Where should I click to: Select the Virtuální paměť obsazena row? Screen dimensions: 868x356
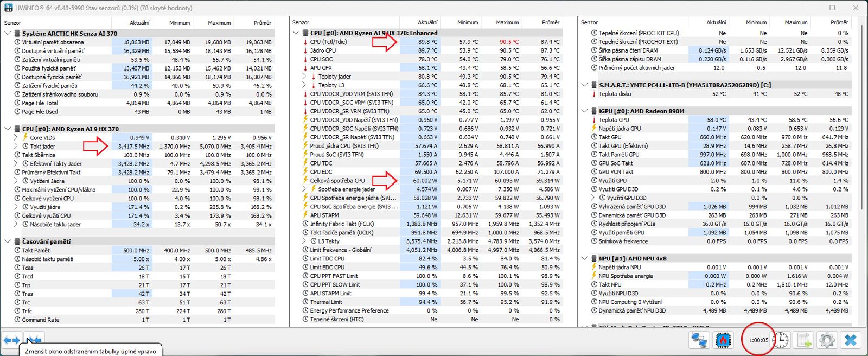(138, 42)
